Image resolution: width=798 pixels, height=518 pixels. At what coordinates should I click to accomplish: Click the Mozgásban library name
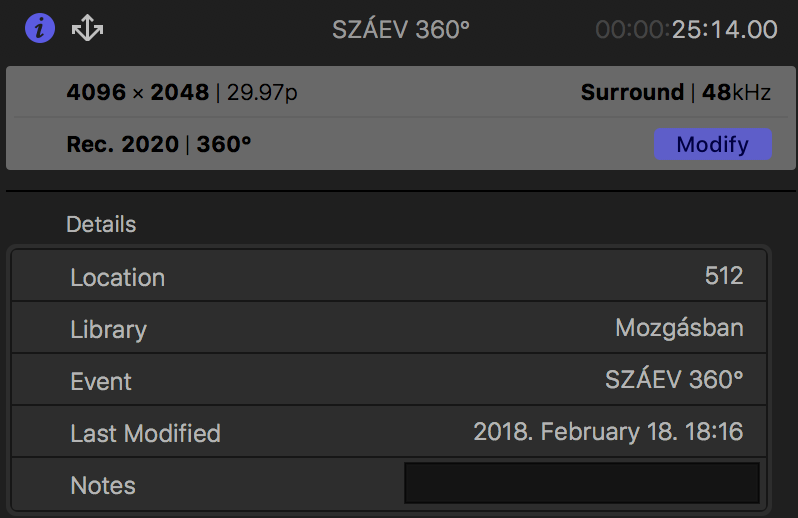[x=679, y=328]
